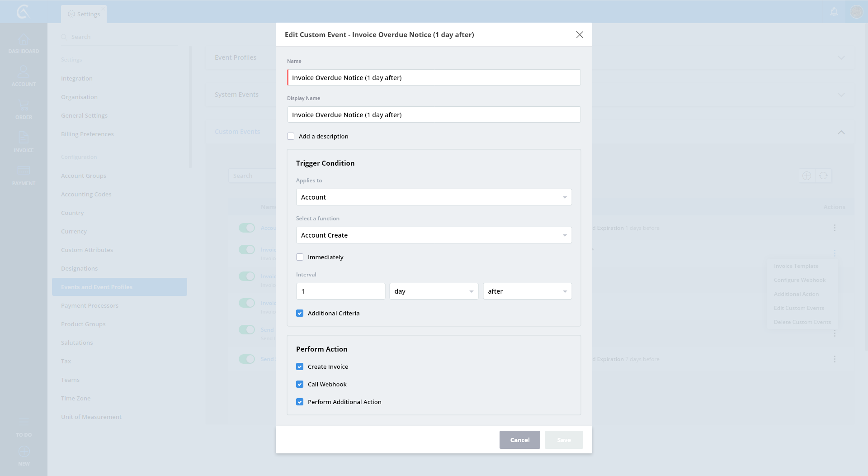Click the Save button
Image resolution: width=868 pixels, height=476 pixels.
564,440
